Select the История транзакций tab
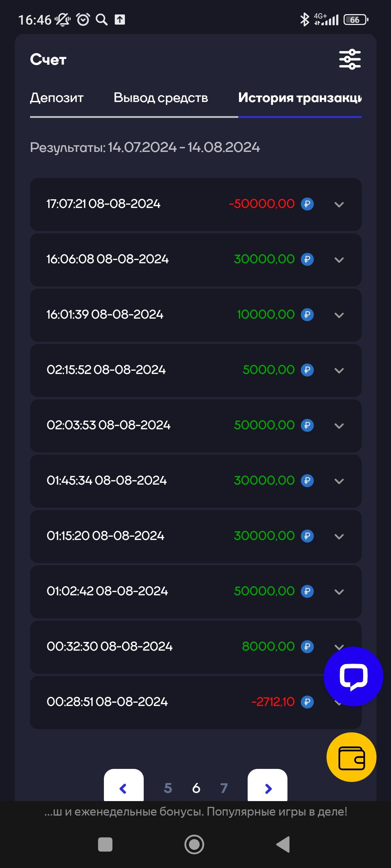 [x=300, y=98]
